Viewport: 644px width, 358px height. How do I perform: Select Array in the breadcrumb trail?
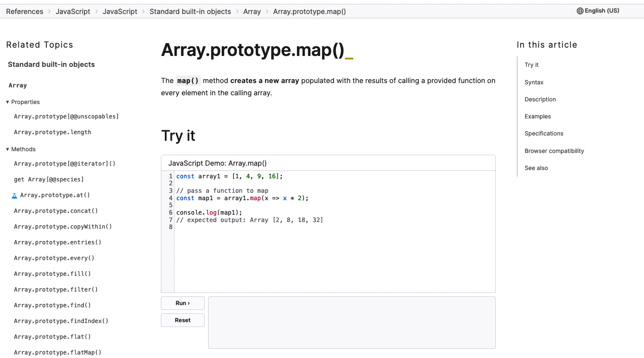click(252, 11)
